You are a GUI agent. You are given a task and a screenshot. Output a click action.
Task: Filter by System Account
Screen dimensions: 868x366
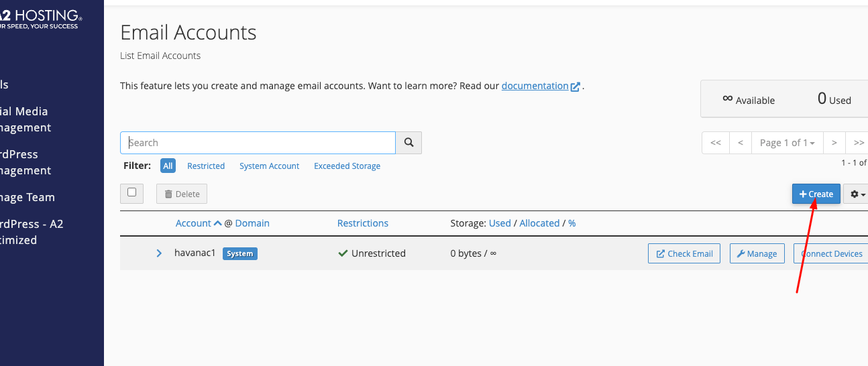point(269,166)
